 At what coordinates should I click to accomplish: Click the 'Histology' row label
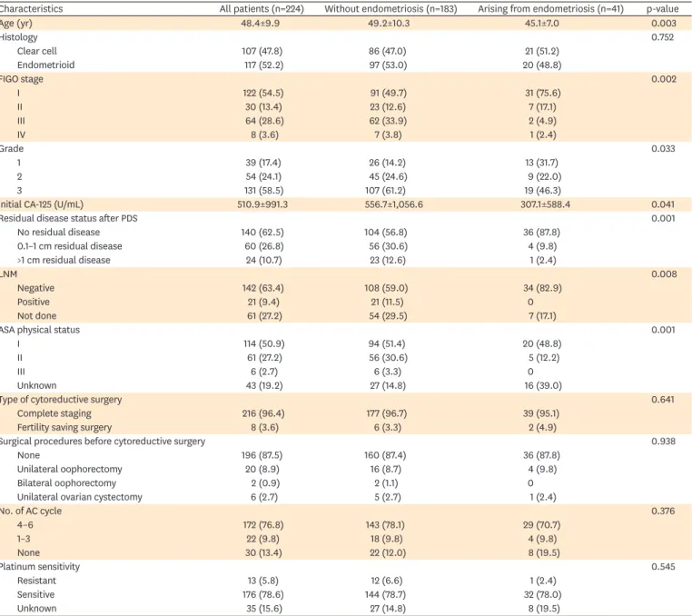(x=18, y=37)
